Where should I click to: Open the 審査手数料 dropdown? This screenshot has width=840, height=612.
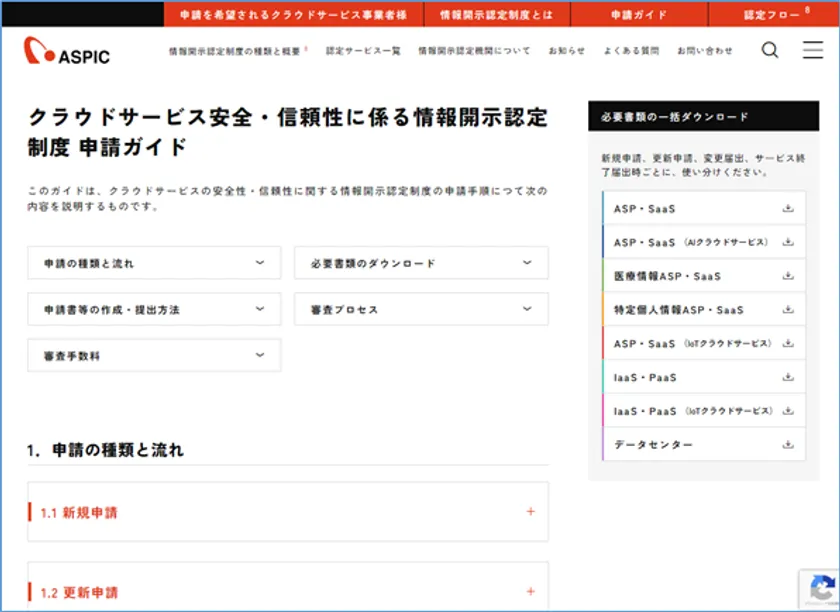[x=154, y=355]
